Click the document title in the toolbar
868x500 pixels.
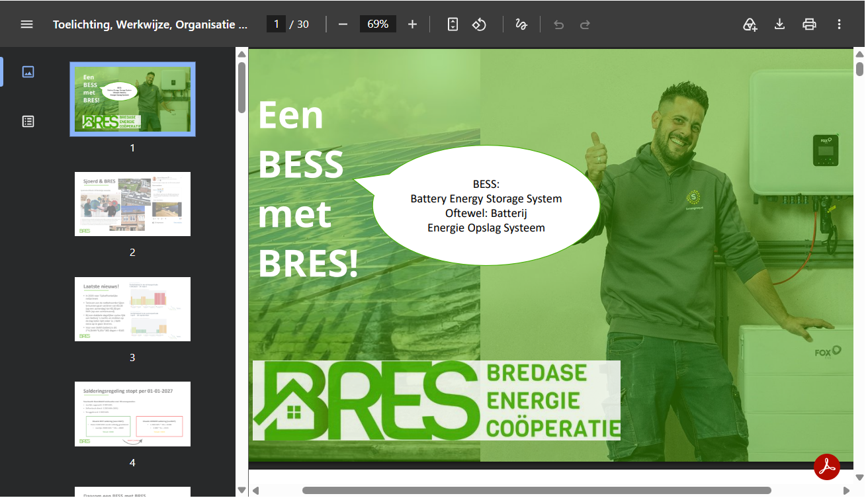click(150, 24)
